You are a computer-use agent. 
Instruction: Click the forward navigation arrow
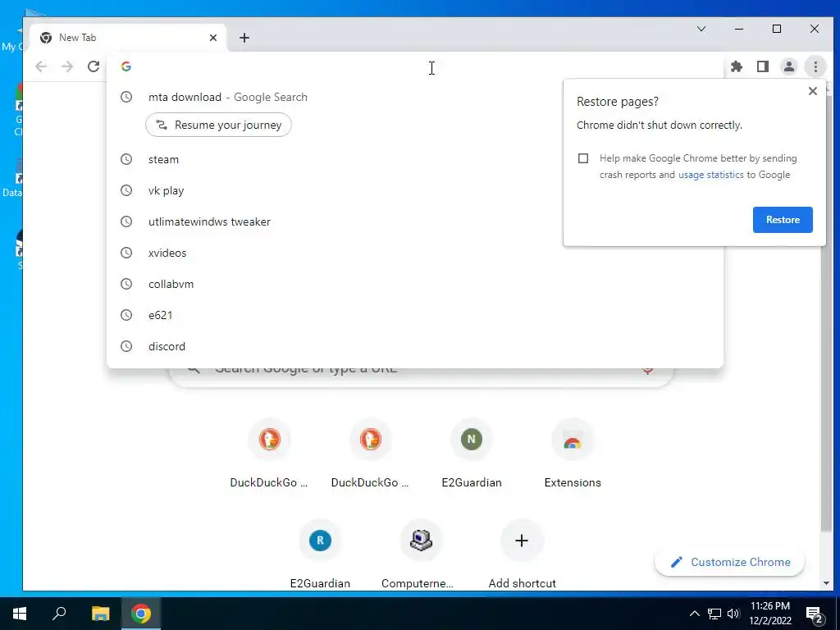click(67, 66)
